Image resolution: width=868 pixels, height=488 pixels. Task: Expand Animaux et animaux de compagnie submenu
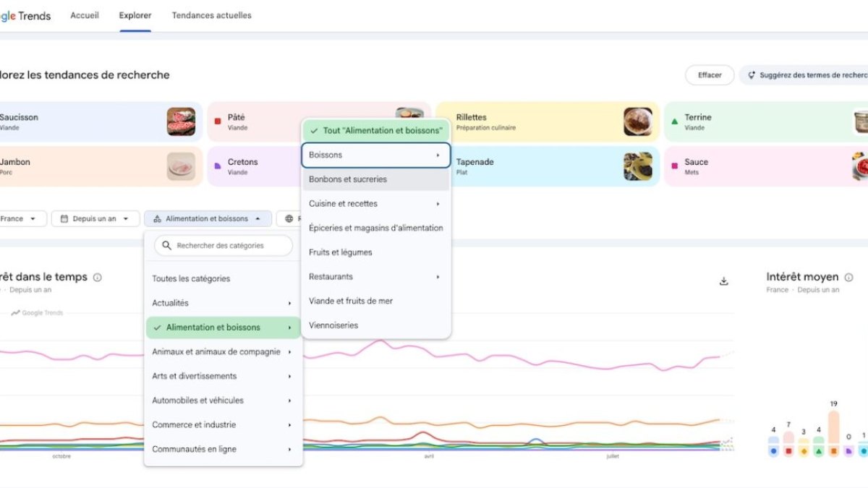(x=224, y=352)
